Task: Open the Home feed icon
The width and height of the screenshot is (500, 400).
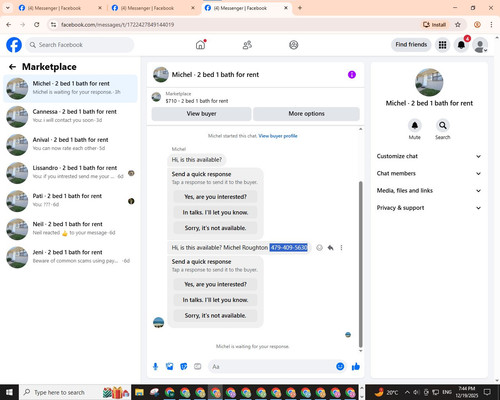Action: click(201, 45)
